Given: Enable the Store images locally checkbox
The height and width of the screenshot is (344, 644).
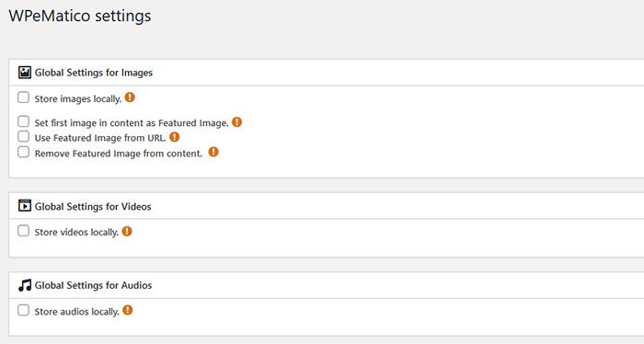Looking at the screenshot, I should coord(23,97).
